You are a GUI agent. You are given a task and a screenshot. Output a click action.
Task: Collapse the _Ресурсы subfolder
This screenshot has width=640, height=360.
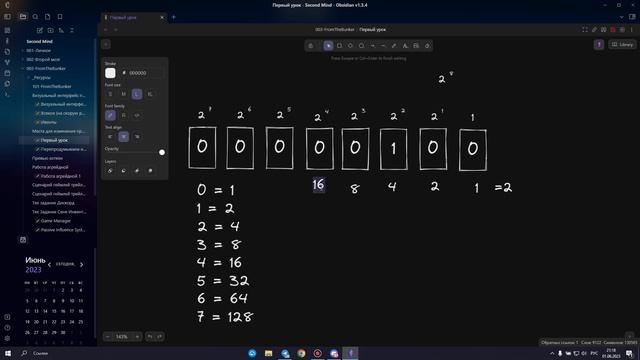[42, 78]
